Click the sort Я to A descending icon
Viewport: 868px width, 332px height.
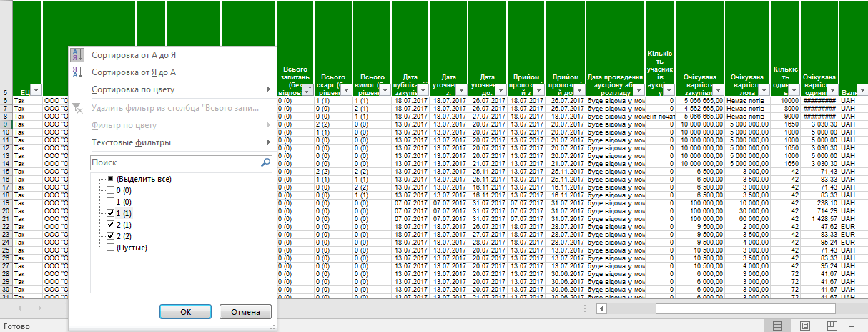[x=78, y=72]
